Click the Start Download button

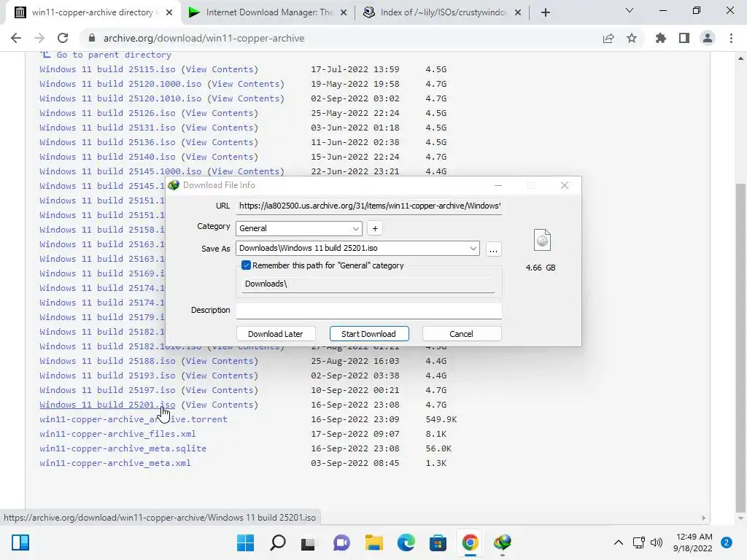[368, 334]
